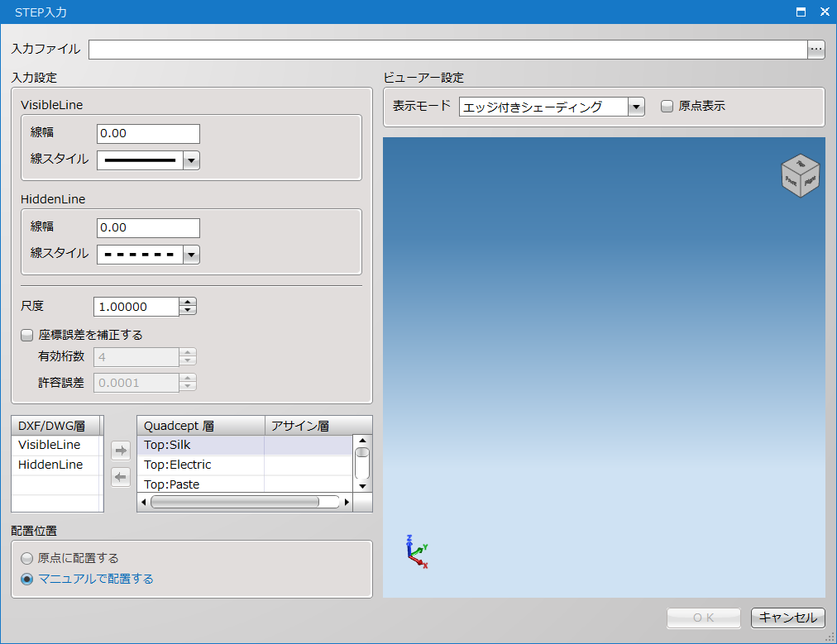This screenshot has height=644, width=837.
Task: Click the キャンセル button
Action: pyautogui.click(x=787, y=618)
